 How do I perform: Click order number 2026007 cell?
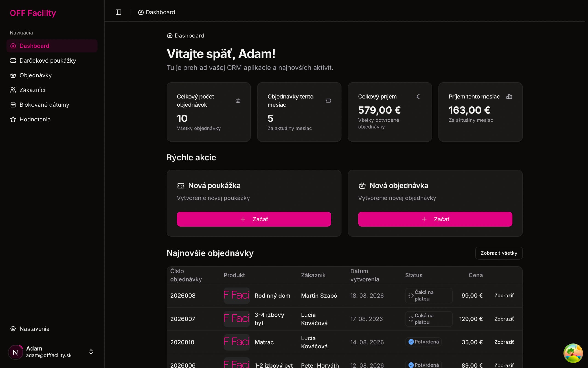coord(183,319)
